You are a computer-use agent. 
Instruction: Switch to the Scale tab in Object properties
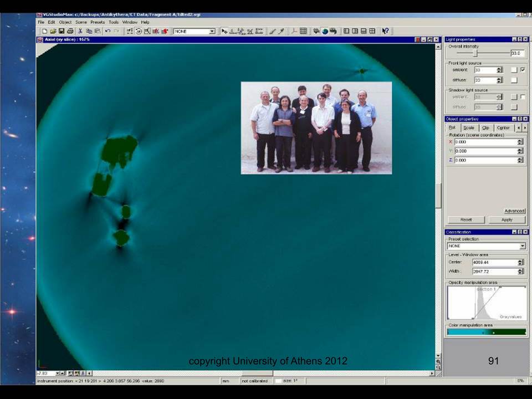pos(469,128)
